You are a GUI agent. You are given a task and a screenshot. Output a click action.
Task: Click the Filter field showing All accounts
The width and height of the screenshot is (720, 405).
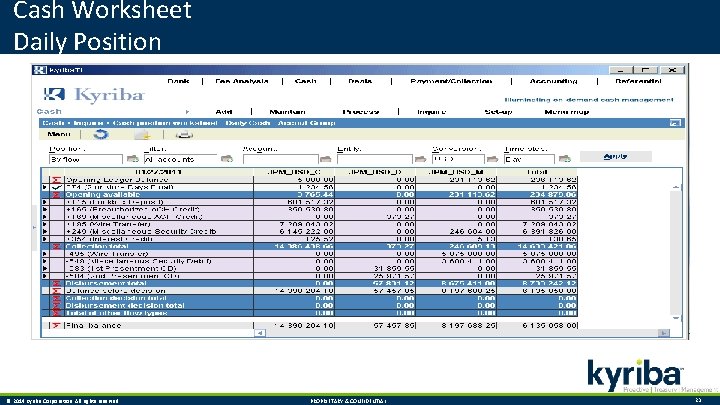180,159
